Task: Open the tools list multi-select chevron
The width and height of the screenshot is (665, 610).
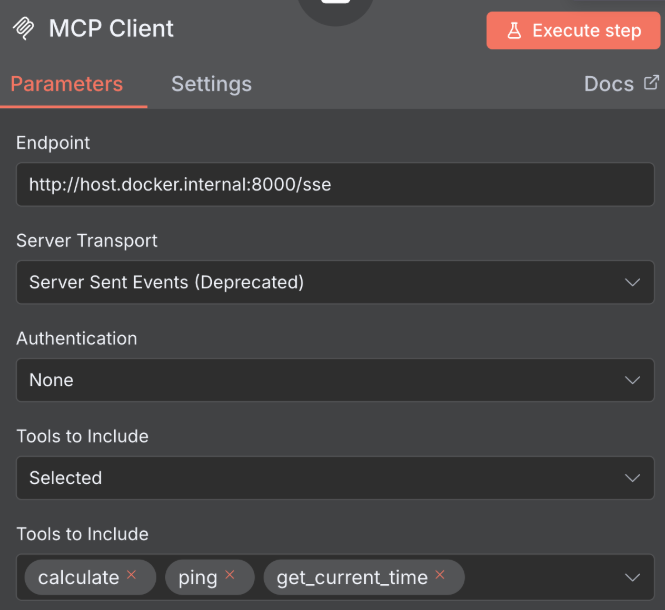Action: tap(632, 577)
